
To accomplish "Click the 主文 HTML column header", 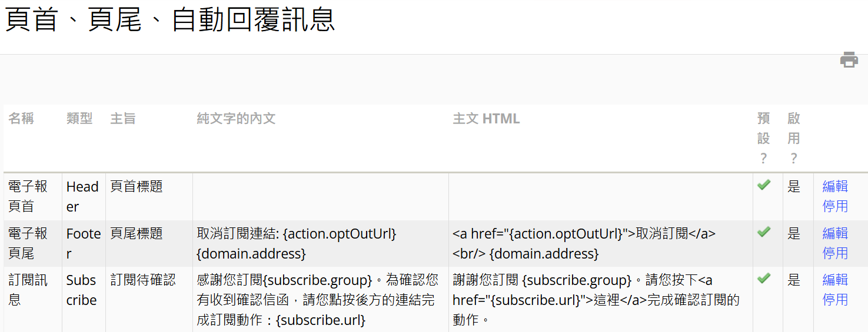I will (486, 119).
